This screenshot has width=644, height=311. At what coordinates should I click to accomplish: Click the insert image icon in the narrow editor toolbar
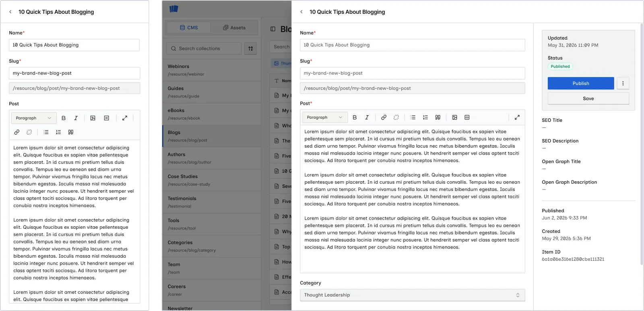[93, 118]
